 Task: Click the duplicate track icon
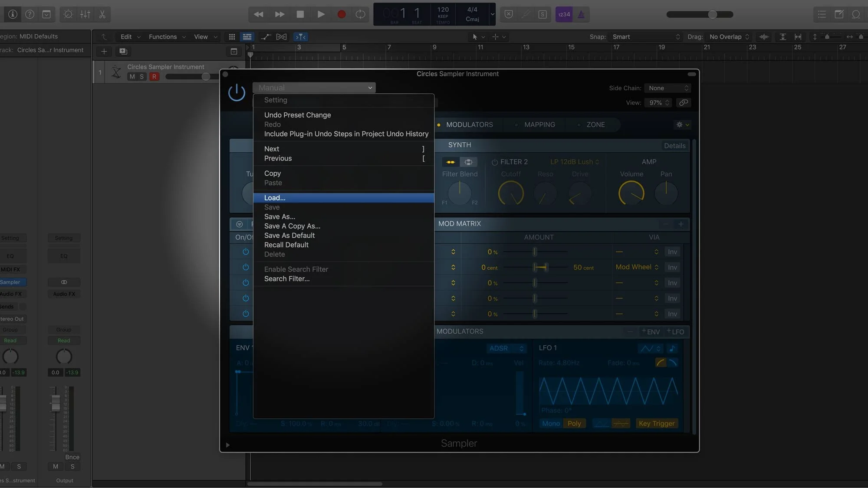tap(123, 51)
